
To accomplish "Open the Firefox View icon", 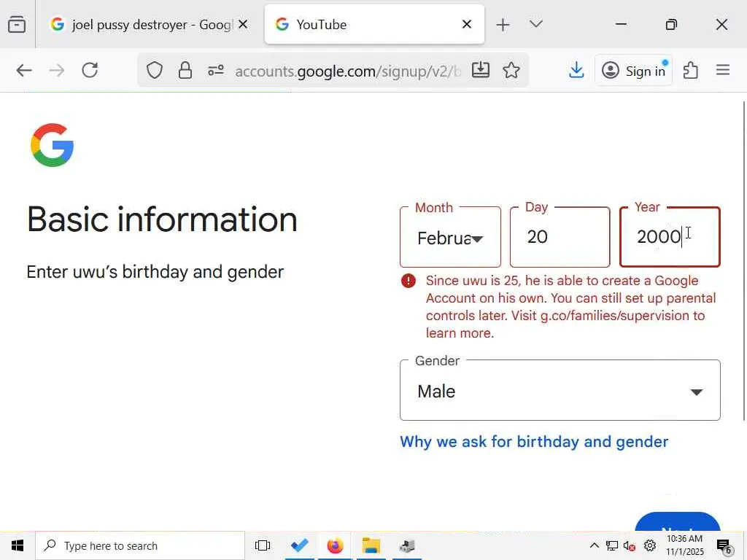I will point(17,24).
